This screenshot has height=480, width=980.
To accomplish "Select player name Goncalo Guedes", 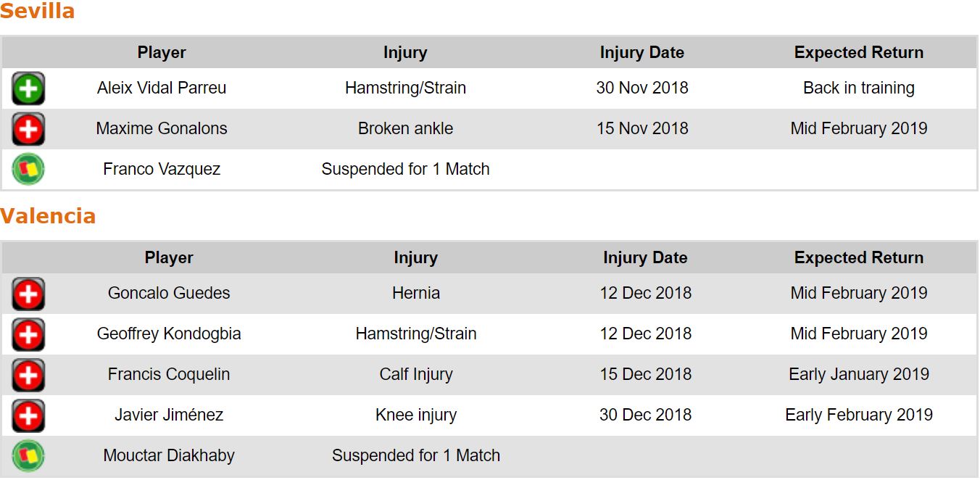I will pos(169,293).
